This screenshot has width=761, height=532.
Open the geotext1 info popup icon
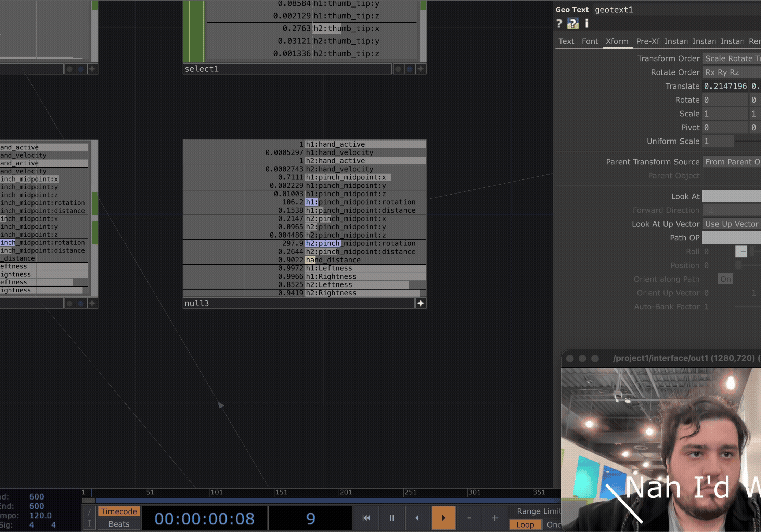586,24
